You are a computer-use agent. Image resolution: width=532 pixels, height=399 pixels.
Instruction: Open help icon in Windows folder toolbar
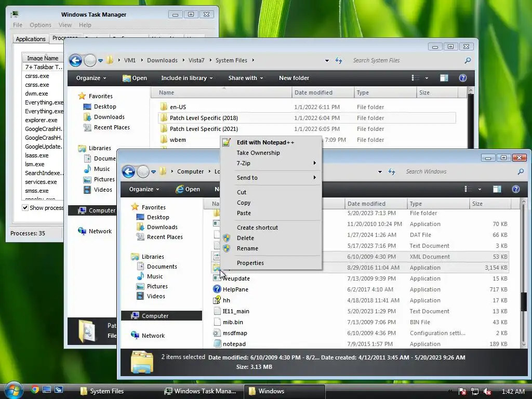(516, 189)
